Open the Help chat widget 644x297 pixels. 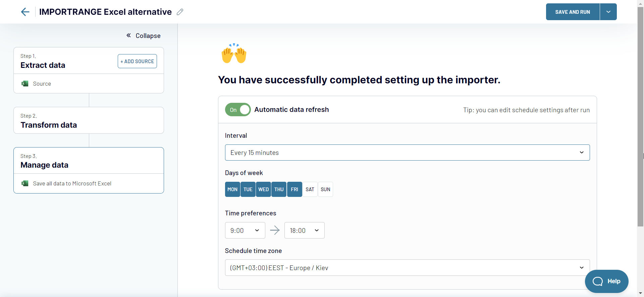click(x=606, y=281)
